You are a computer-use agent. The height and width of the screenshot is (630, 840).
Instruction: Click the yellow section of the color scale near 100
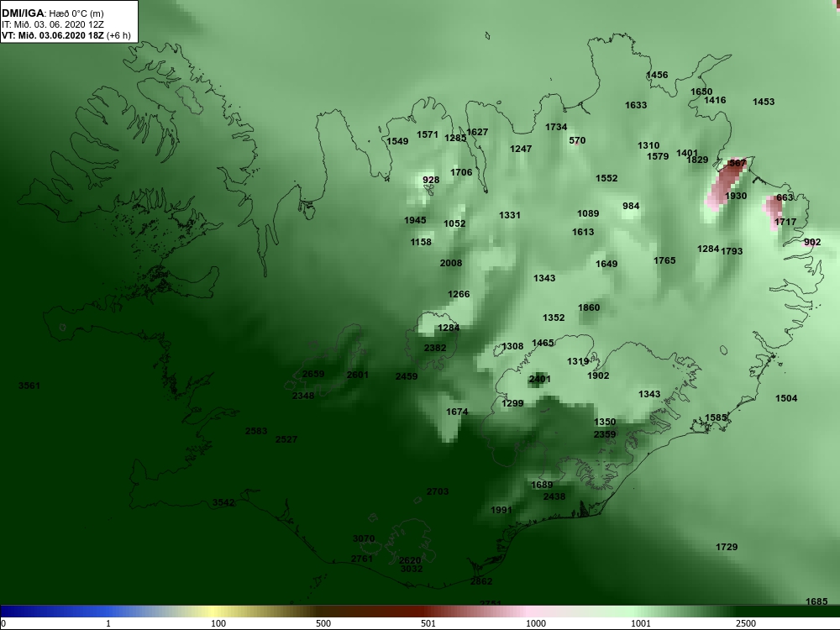[x=214, y=612]
